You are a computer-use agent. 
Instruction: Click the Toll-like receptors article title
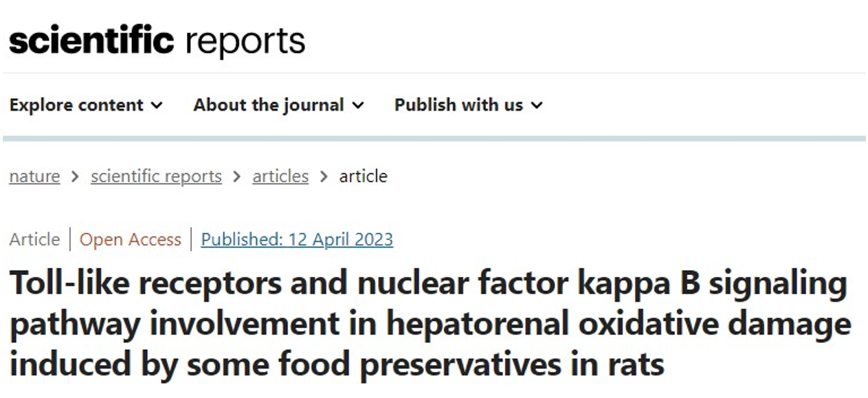pos(430,324)
